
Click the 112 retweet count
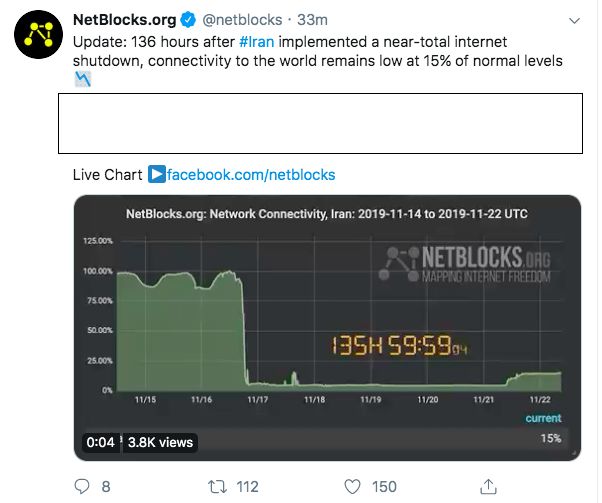(x=246, y=486)
